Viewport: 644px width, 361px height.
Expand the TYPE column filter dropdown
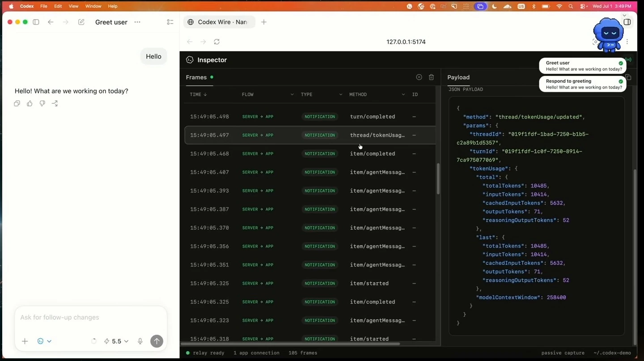[x=340, y=94]
